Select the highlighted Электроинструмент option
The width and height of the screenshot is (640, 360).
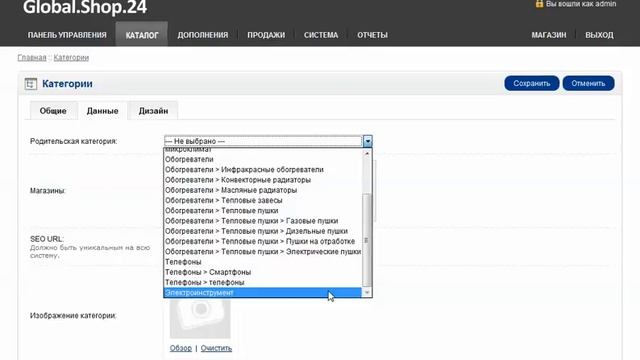pyautogui.click(x=263, y=293)
